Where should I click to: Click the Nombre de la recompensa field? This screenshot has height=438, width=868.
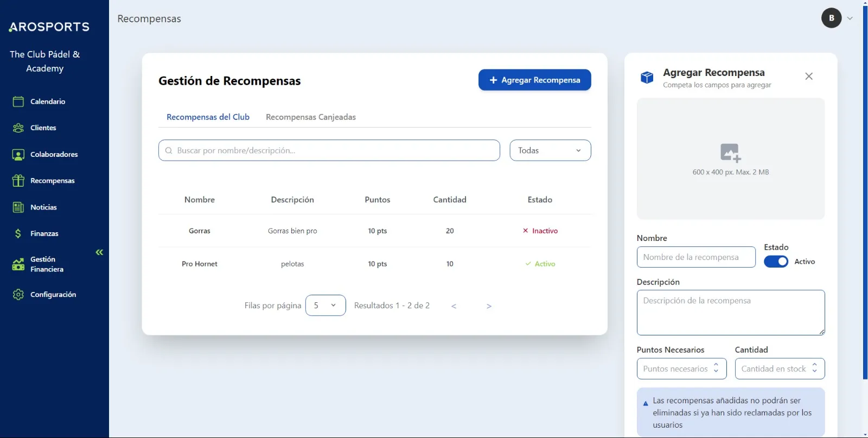pyautogui.click(x=696, y=257)
